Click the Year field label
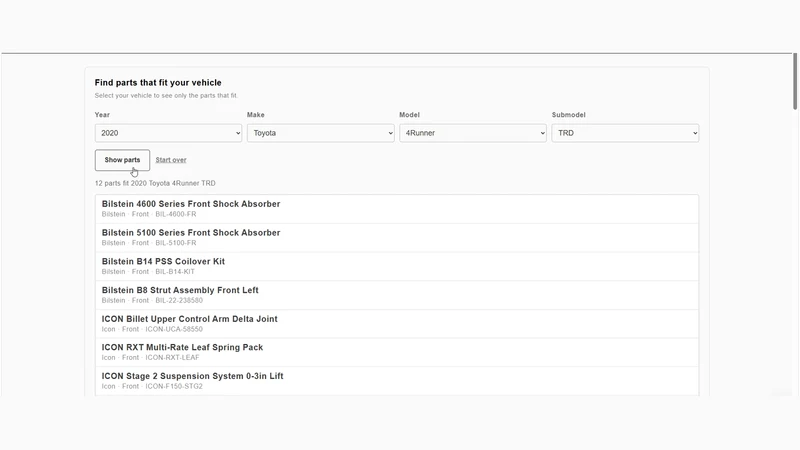The image size is (800, 450). click(x=102, y=115)
